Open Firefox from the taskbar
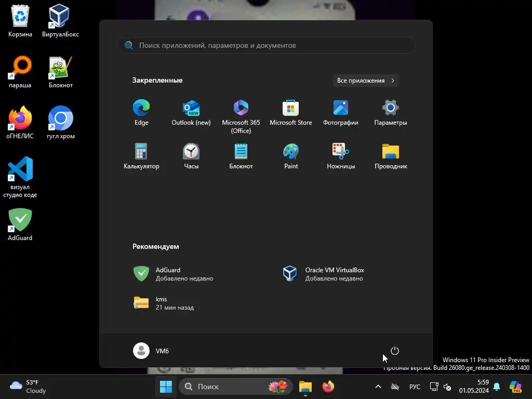Image resolution: width=532 pixels, height=399 pixels. coord(328,387)
